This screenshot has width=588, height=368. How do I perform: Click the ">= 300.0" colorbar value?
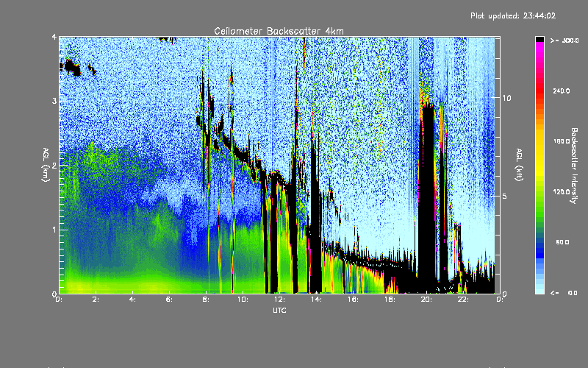[564, 40]
